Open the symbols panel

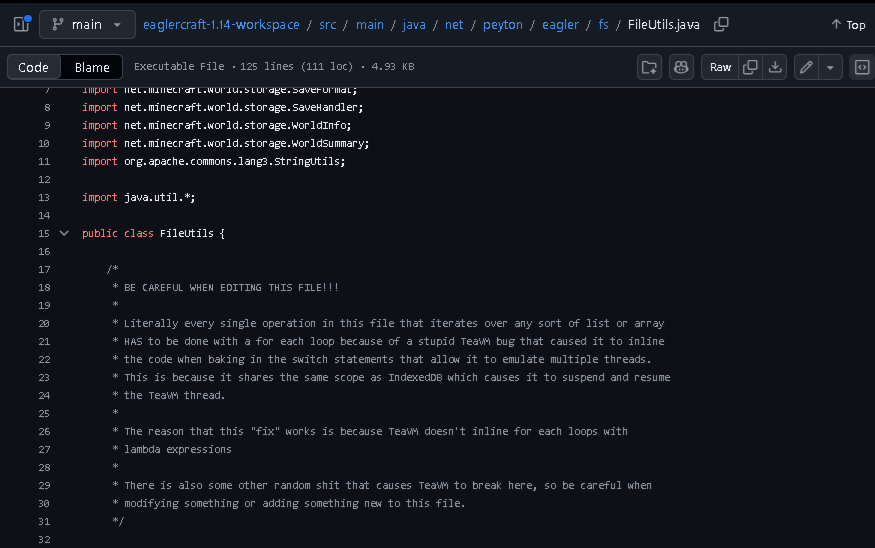click(862, 68)
